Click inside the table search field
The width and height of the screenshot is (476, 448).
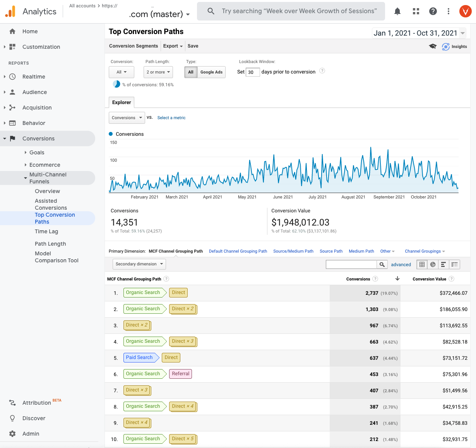tap(351, 264)
